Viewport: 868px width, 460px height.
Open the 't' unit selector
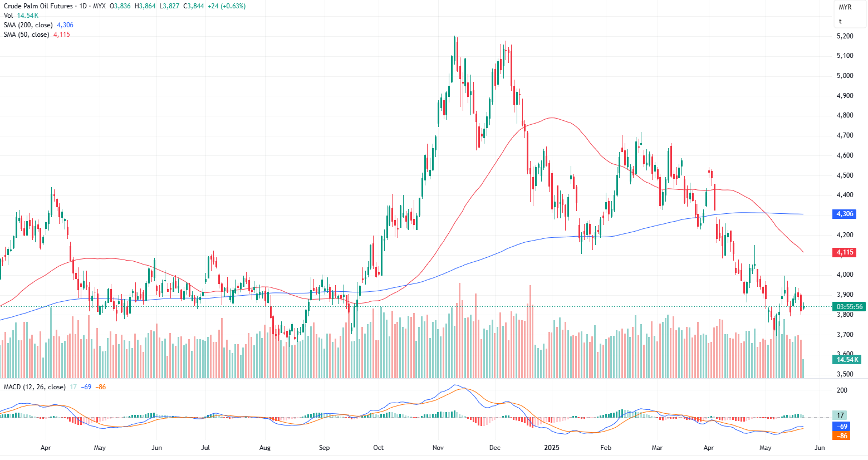pyautogui.click(x=840, y=21)
